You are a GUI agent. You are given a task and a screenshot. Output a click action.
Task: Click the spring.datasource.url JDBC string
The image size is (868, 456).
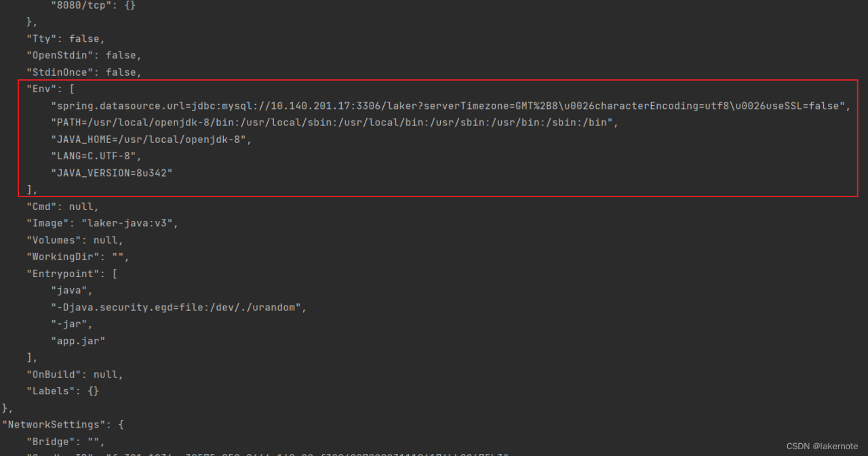448,106
